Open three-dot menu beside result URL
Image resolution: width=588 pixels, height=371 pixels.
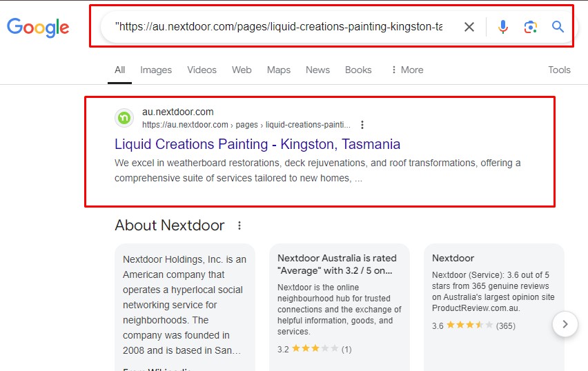[x=362, y=125]
